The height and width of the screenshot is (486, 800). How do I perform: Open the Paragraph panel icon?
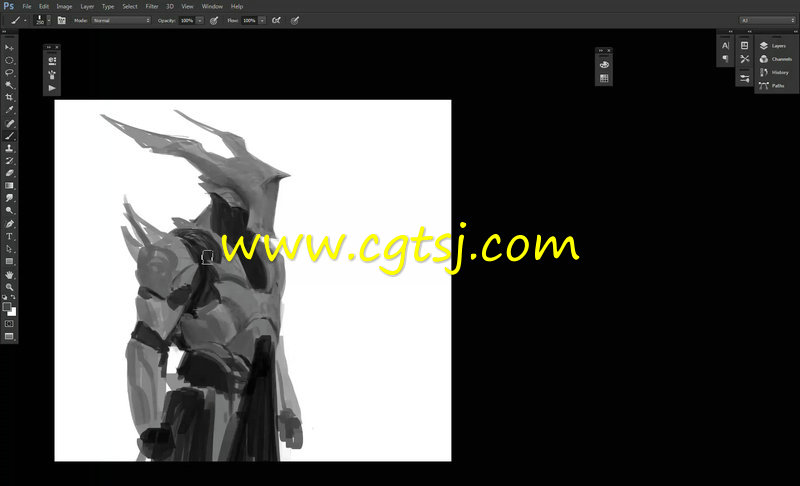click(x=726, y=59)
